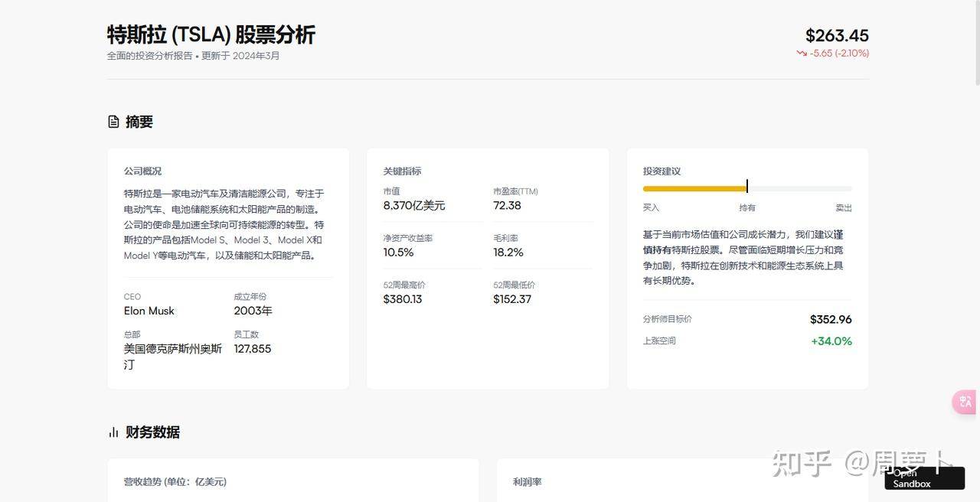Click the 市盈率(TTM) label
This screenshot has width=980, height=502.
515,191
